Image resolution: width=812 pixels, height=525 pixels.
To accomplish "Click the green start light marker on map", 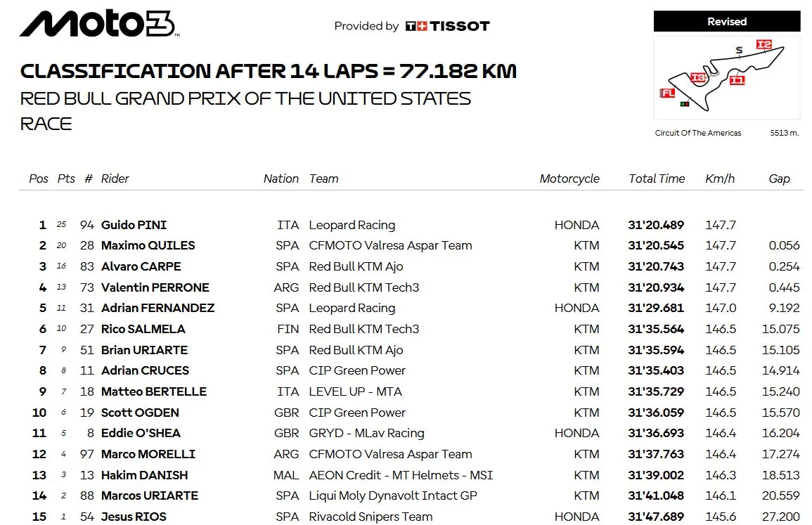I will click(x=685, y=104).
